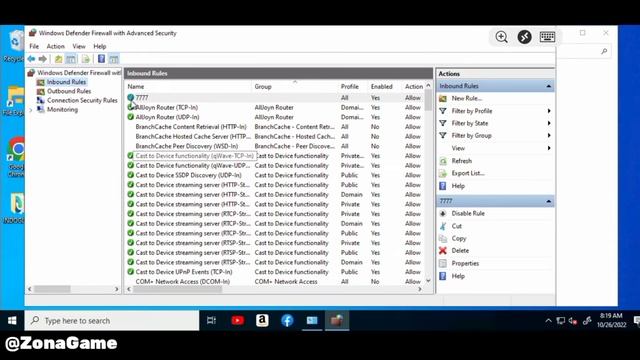Click the Help link under the 7777 section
Screen dimensions: 640x360
pos(458,276)
